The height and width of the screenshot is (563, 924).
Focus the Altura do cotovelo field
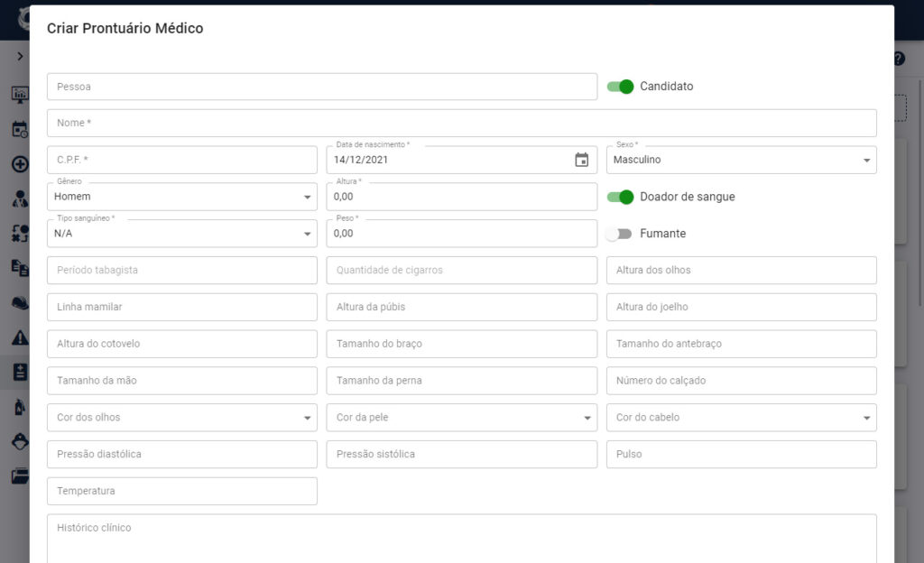182,344
